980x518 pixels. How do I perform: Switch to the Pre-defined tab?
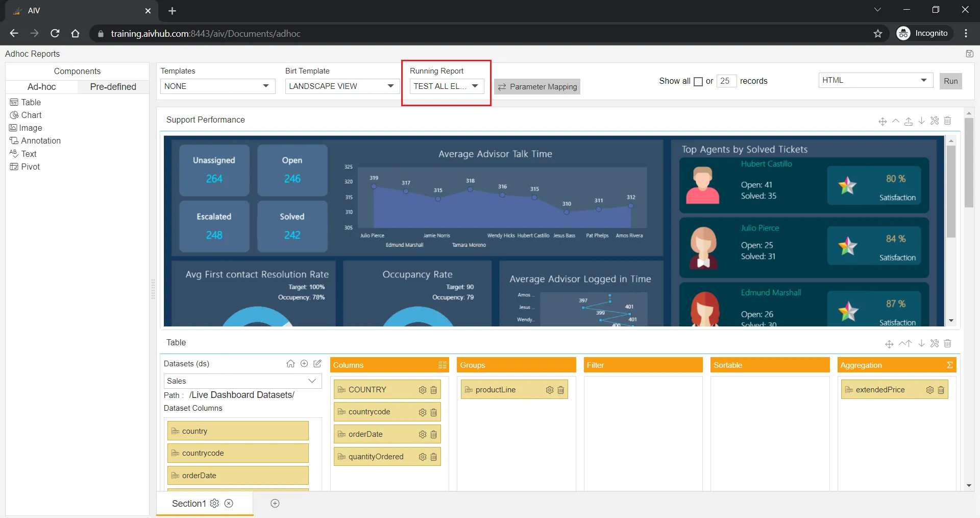point(113,87)
